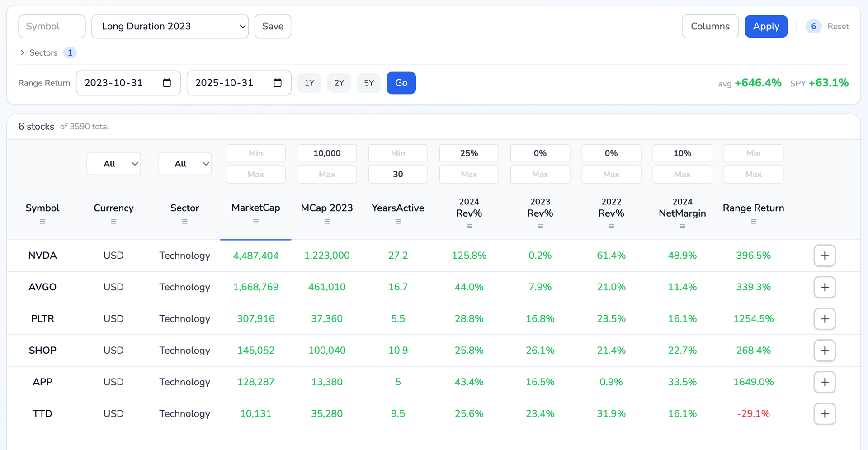Click the Save button

(x=273, y=26)
